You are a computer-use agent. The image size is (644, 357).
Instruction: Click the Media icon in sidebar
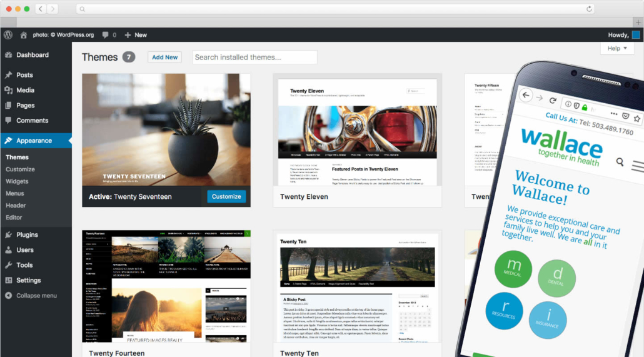click(9, 90)
